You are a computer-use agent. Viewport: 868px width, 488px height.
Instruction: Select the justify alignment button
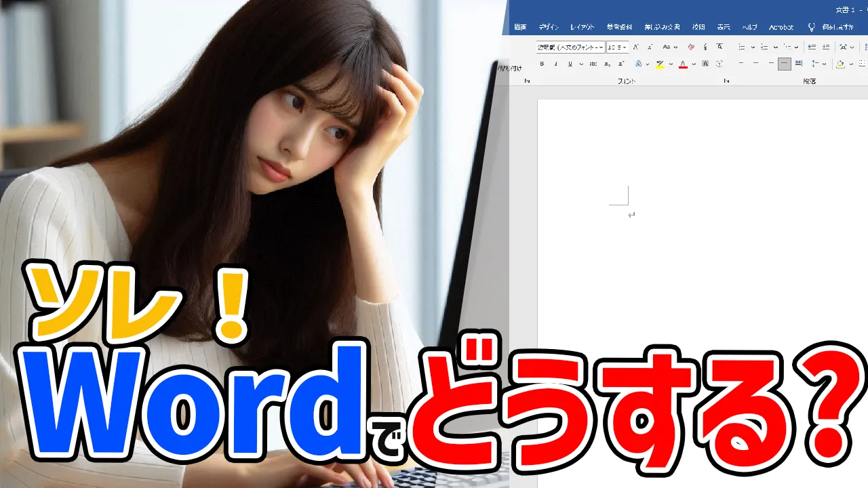point(785,64)
